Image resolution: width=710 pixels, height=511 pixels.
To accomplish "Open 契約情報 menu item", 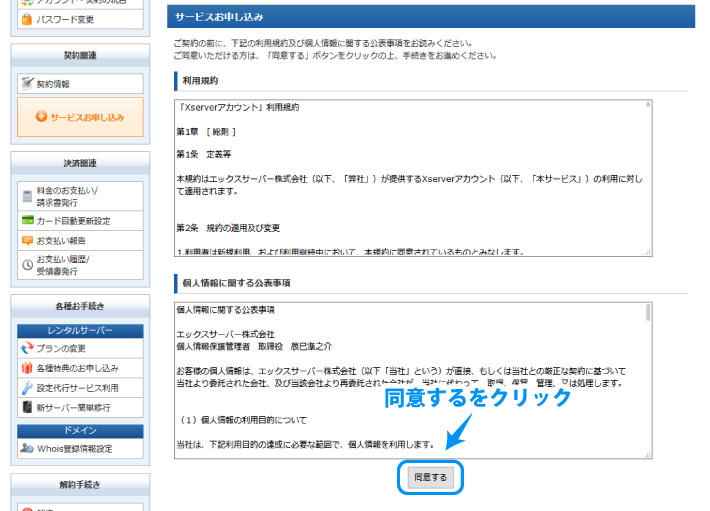I will click(x=80, y=84).
